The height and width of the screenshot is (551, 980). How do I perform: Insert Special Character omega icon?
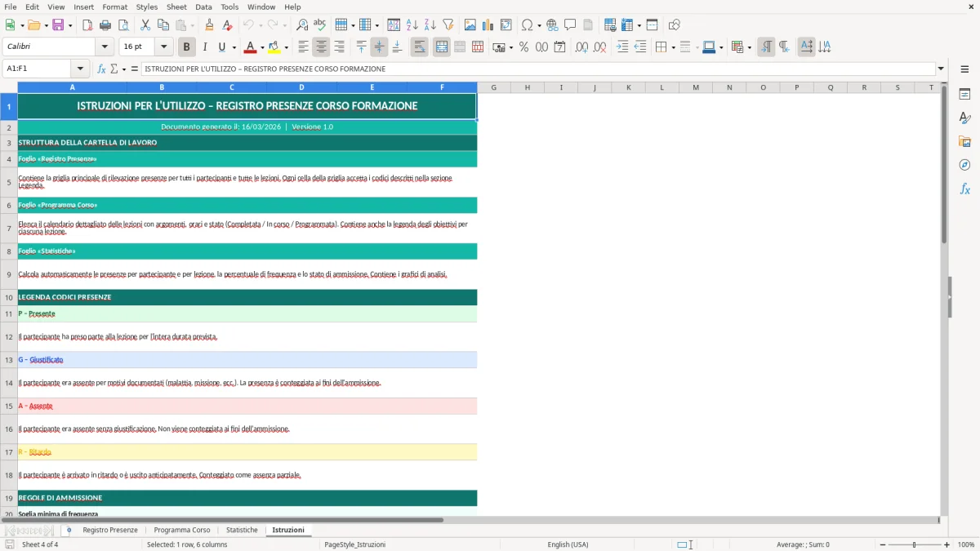(527, 25)
